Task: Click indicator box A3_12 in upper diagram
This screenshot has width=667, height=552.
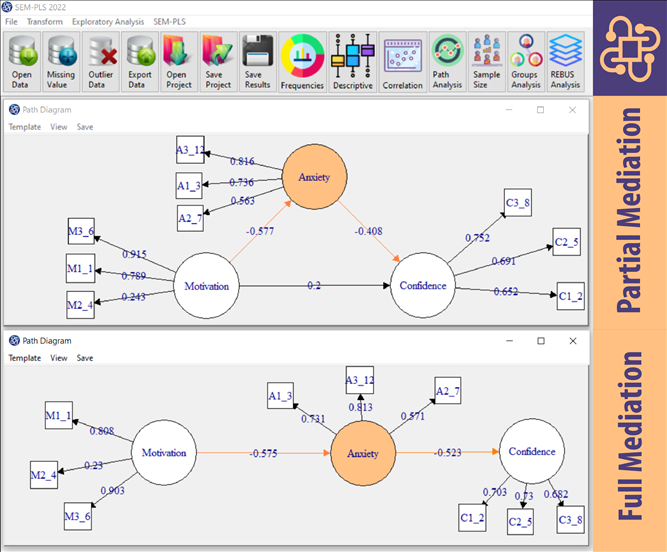Action: 190,150
